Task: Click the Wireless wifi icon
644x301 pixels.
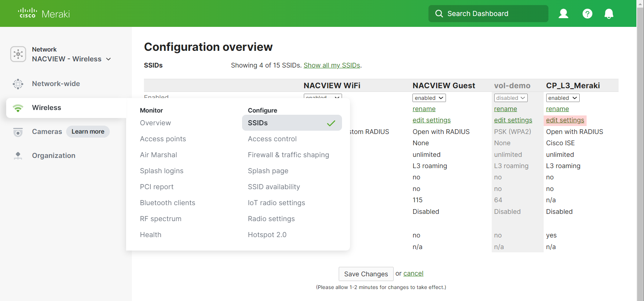Action: (x=18, y=108)
